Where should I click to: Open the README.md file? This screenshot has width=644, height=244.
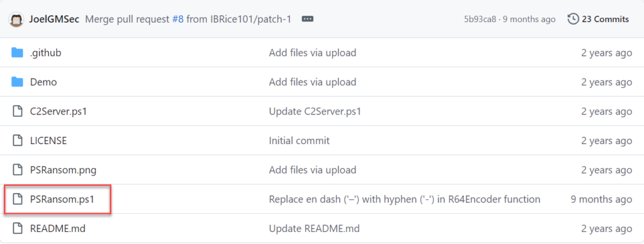pyautogui.click(x=58, y=228)
